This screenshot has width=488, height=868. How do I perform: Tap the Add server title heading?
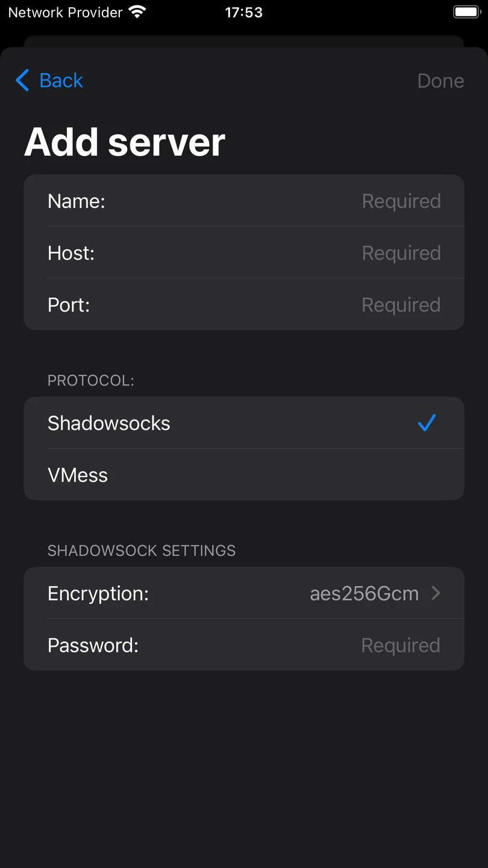tap(125, 142)
